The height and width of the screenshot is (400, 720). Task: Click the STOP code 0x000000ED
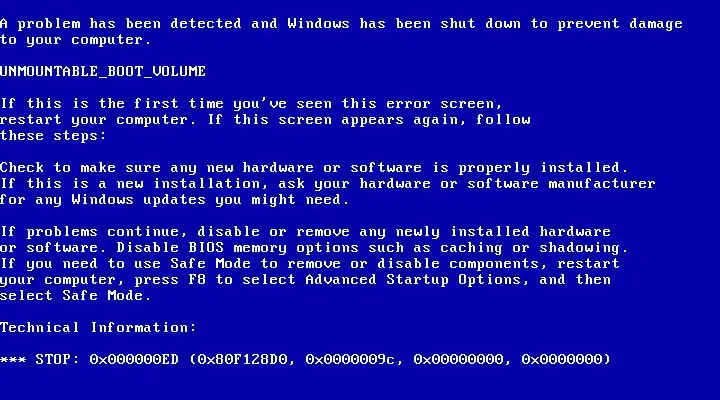(134, 359)
